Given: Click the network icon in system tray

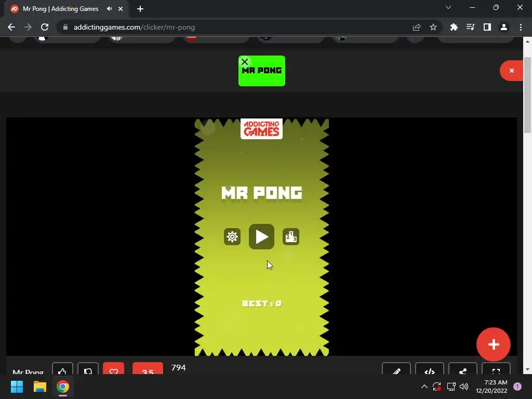Looking at the screenshot, I should click(x=451, y=387).
